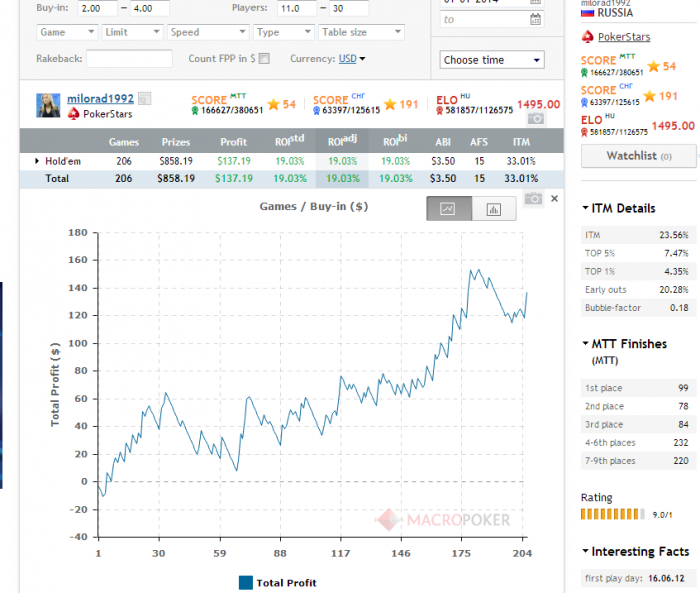Click the Early outs 20.28% entry
700x593 pixels.
click(x=638, y=289)
